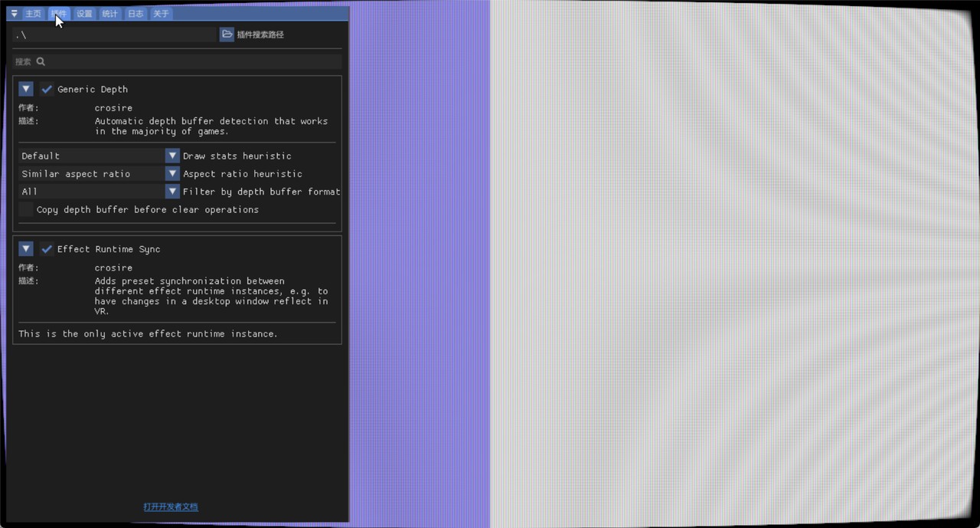Open the 打开开发者文档 link
Image resolution: width=980 pixels, height=528 pixels.
pyautogui.click(x=171, y=507)
